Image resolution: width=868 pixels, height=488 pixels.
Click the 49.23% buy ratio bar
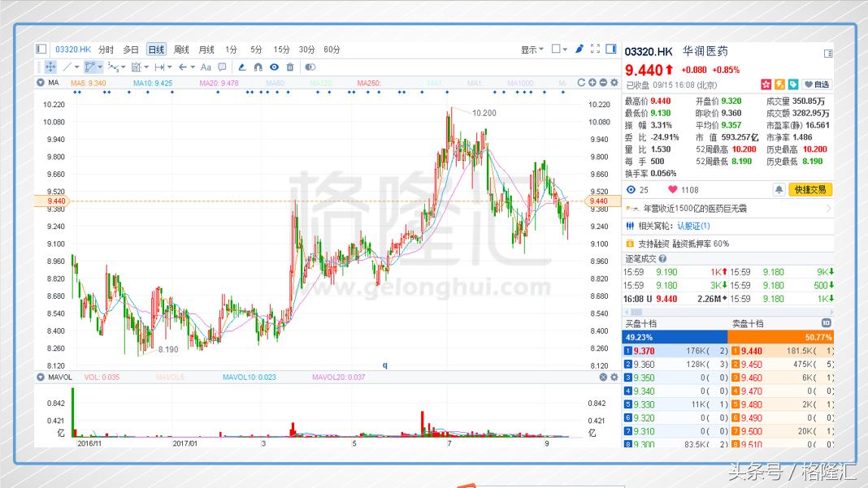pos(675,337)
